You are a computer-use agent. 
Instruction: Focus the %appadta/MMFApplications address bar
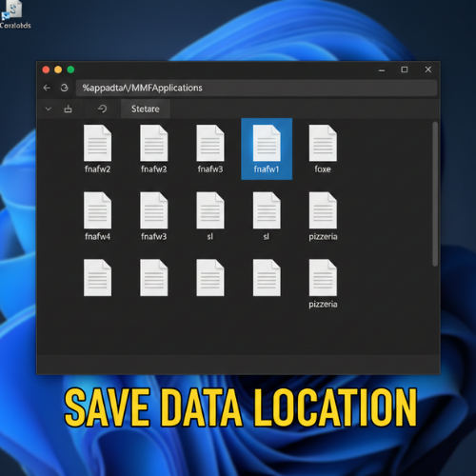pyautogui.click(x=256, y=88)
